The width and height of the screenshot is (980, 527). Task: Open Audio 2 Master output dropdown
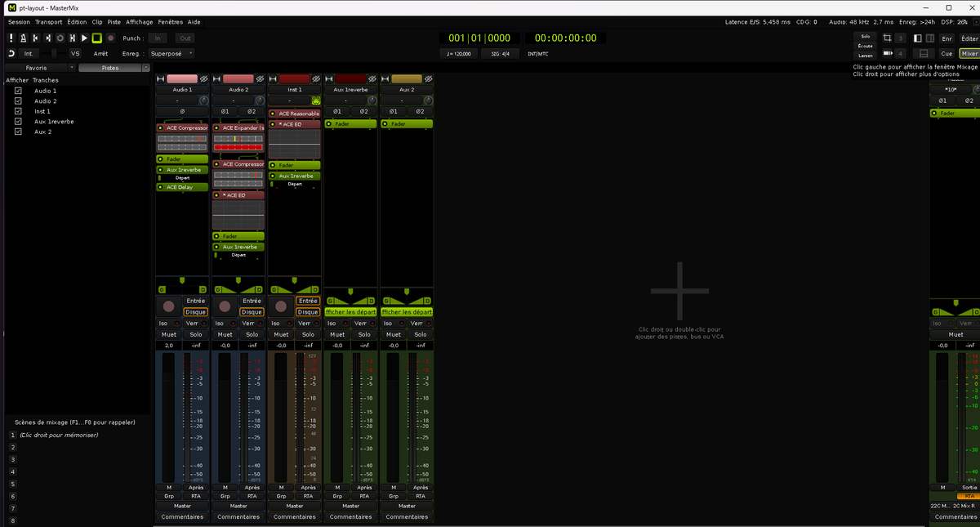[x=238, y=506]
